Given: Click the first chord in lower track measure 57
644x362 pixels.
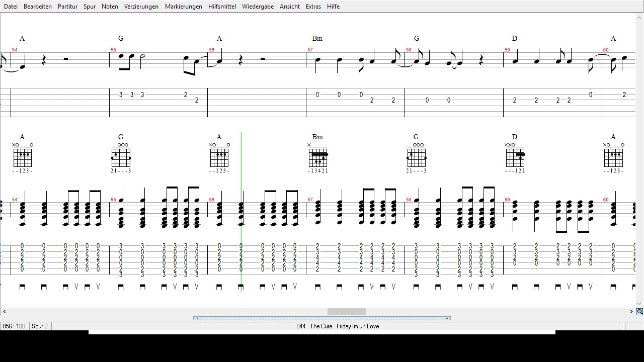Looking at the screenshot, I should coord(318,206).
